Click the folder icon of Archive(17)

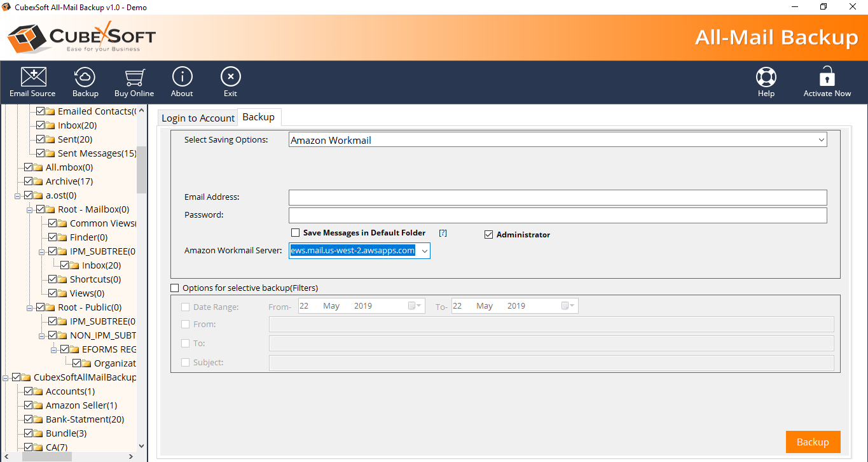pyautogui.click(x=39, y=181)
